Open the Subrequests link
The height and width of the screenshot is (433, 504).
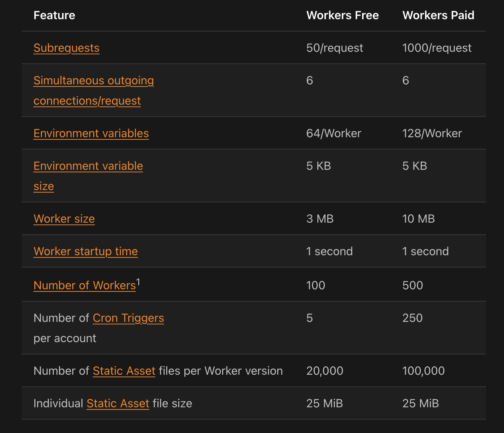click(66, 48)
